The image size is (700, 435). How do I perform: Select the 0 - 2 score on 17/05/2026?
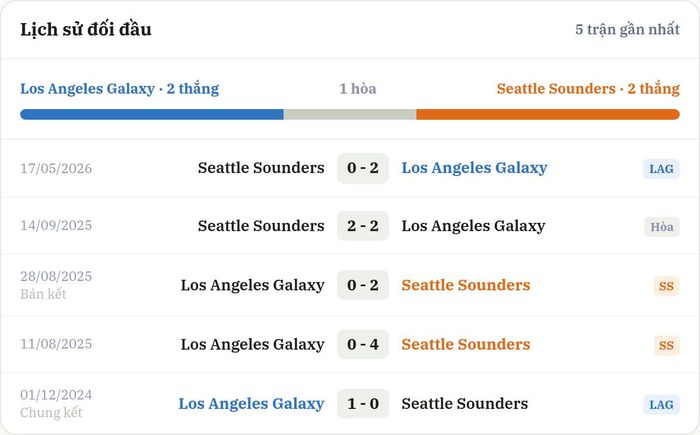(363, 168)
